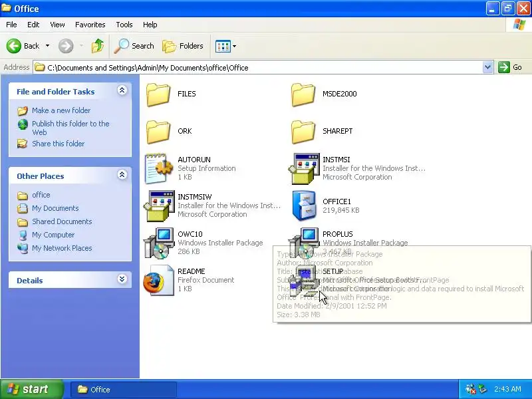Open the MSDE2000 folder icon
The width and height of the screenshot is (532, 399).
[303, 94]
